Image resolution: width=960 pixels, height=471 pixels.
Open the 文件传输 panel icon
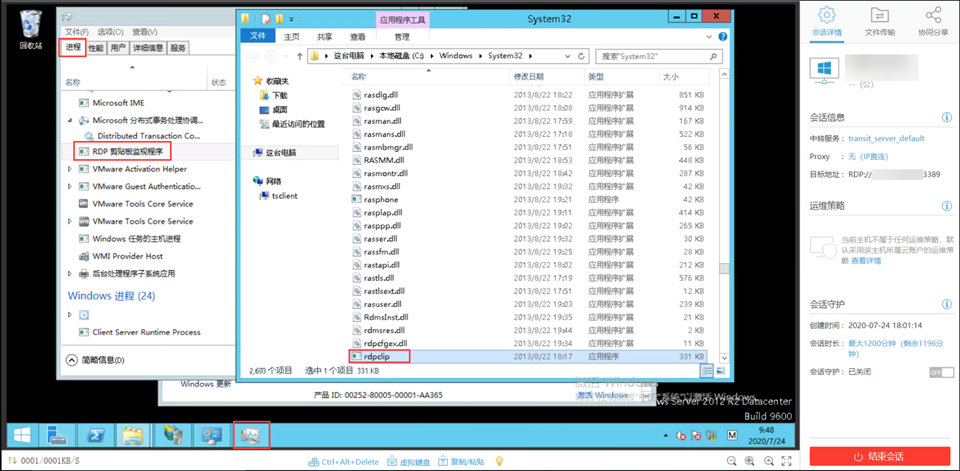[x=880, y=15]
